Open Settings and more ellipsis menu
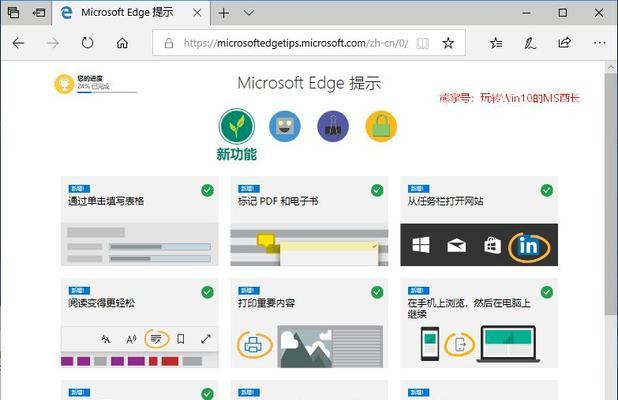 coord(599,43)
